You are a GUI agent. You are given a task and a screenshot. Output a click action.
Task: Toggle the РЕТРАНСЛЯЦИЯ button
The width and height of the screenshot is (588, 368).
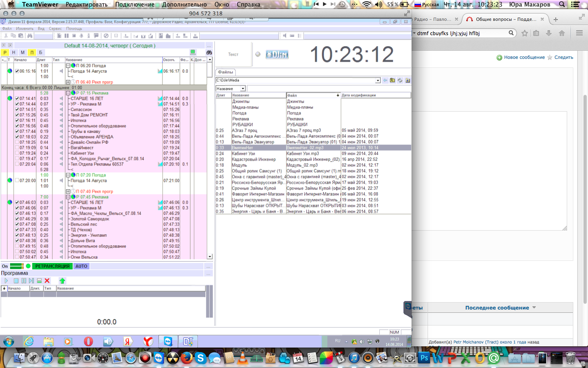pyautogui.click(x=52, y=266)
